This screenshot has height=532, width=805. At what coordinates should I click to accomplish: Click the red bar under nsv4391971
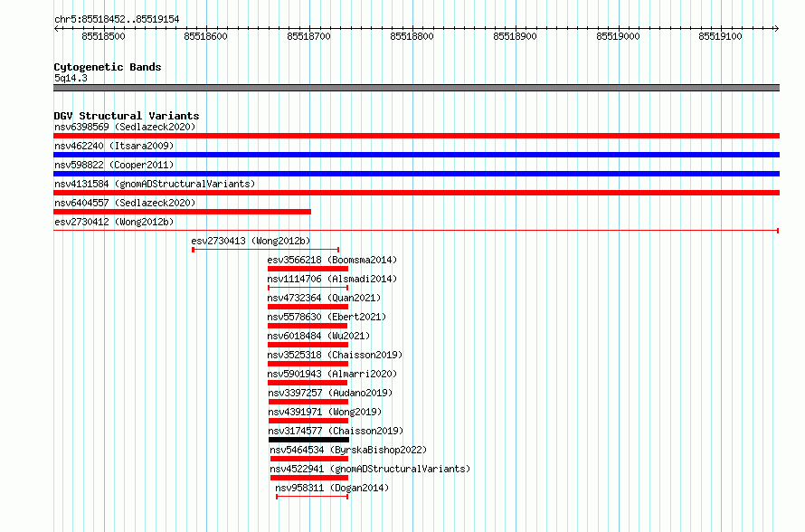308,421
